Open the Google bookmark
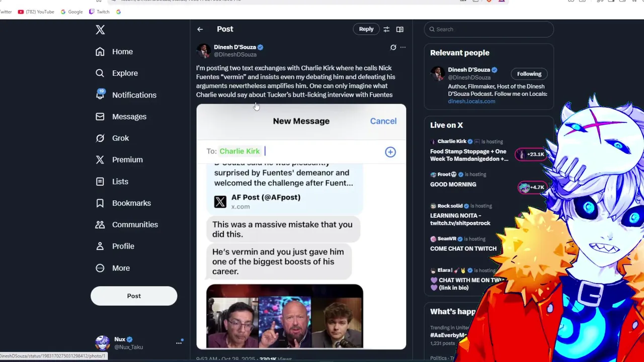The width and height of the screenshot is (644, 362). click(x=72, y=12)
